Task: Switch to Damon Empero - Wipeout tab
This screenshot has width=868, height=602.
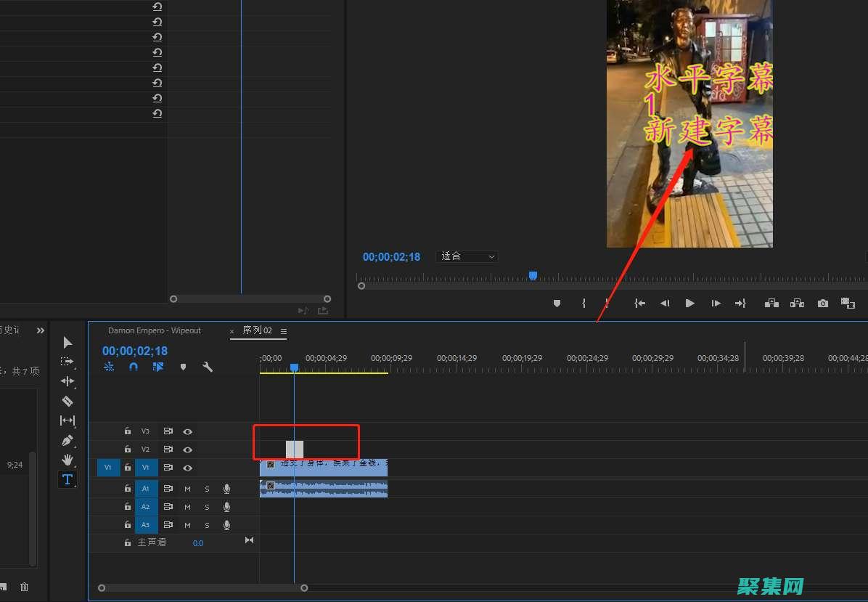Action: tap(154, 330)
